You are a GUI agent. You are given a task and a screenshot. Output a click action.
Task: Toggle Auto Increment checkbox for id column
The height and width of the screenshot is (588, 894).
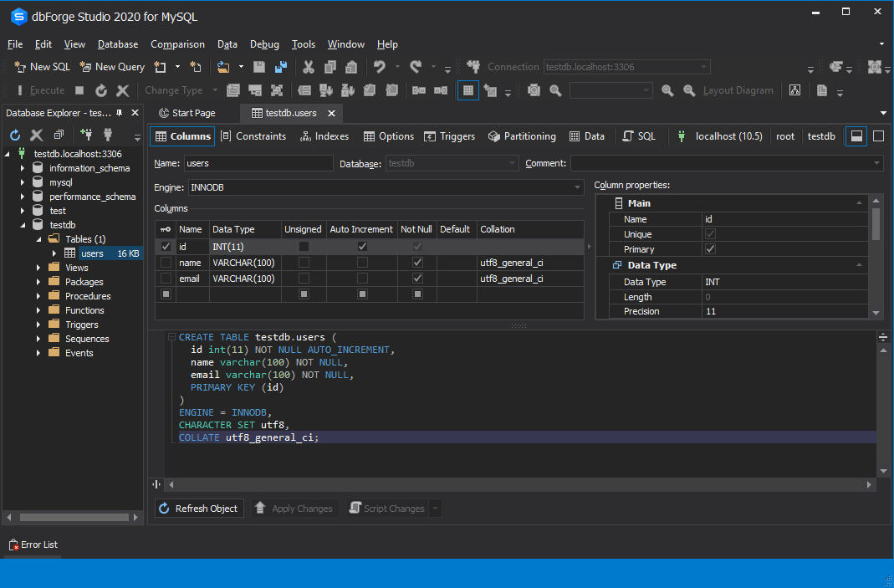[x=362, y=247]
